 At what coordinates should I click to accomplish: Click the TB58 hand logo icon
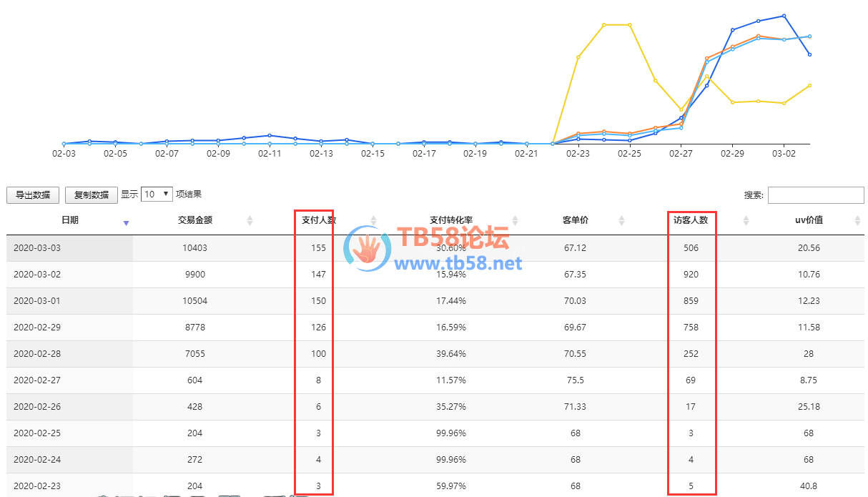coord(368,247)
